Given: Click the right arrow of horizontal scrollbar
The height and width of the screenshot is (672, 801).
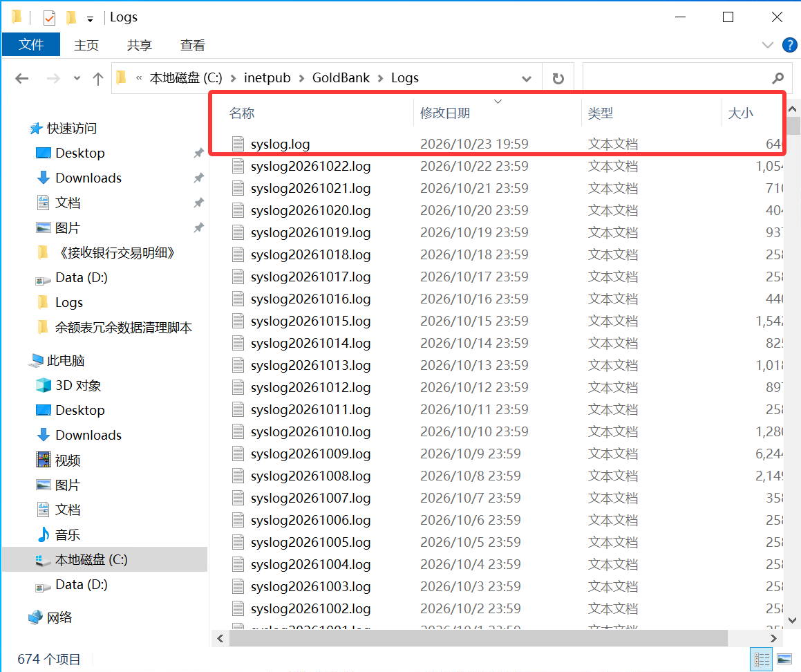Looking at the screenshot, I should [773, 638].
